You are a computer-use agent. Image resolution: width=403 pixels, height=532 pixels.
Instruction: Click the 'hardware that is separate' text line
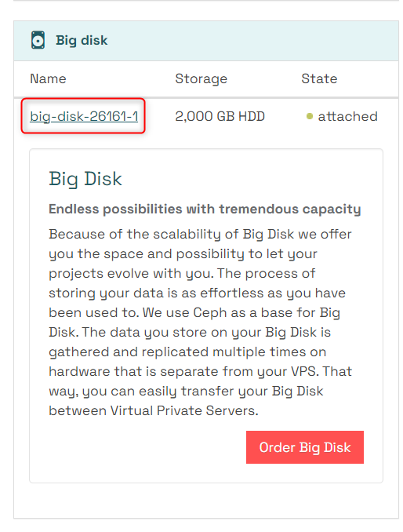click(200, 371)
